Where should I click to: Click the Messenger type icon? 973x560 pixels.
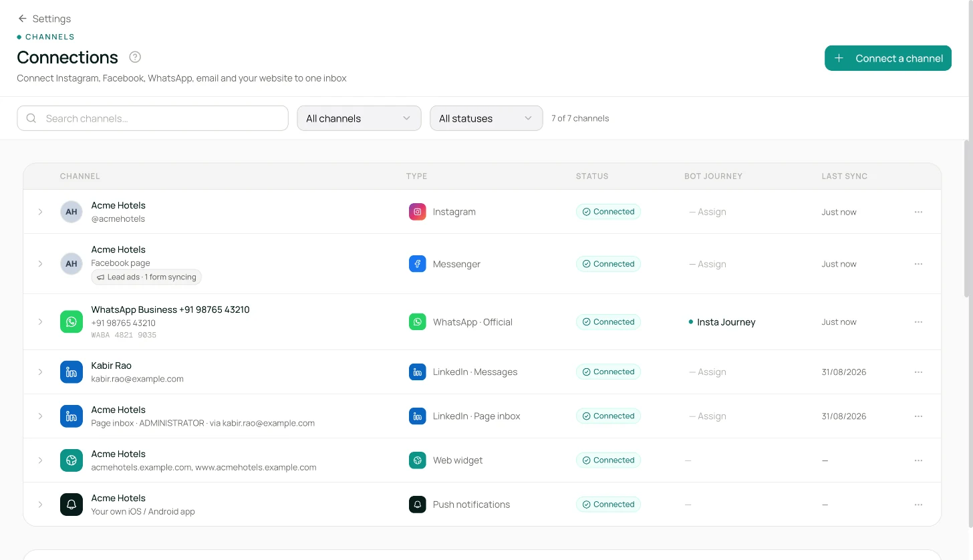[x=418, y=264]
